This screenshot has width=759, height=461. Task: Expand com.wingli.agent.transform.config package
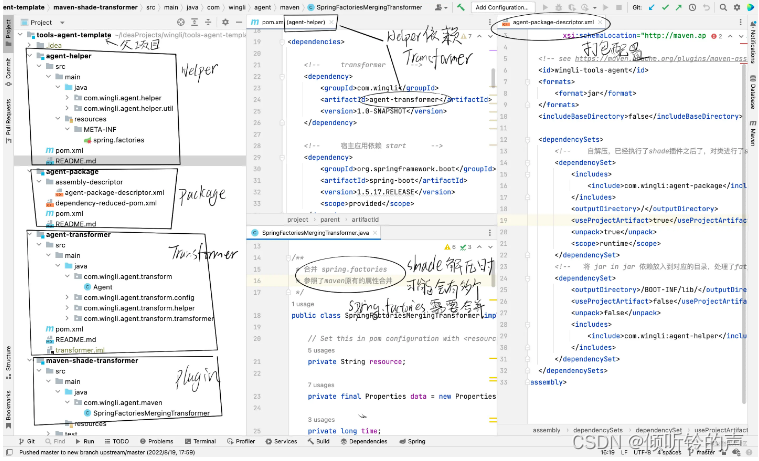(x=67, y=297)
